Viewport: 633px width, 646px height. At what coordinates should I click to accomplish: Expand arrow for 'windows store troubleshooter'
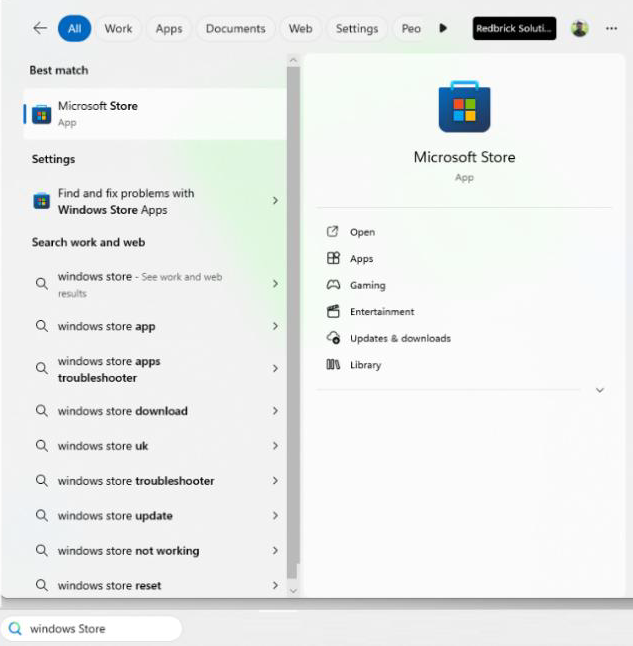point(275,480)
